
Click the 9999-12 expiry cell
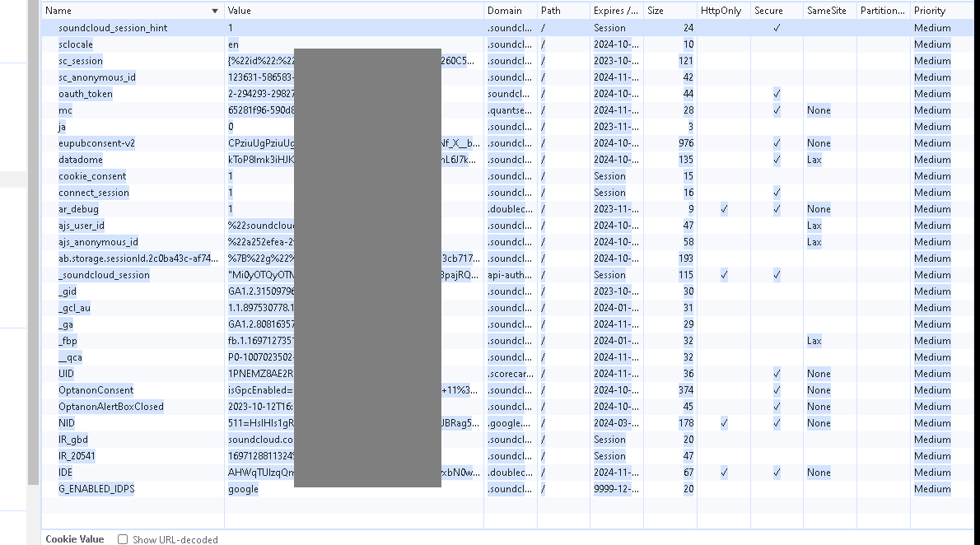click(x=616, y=489)
